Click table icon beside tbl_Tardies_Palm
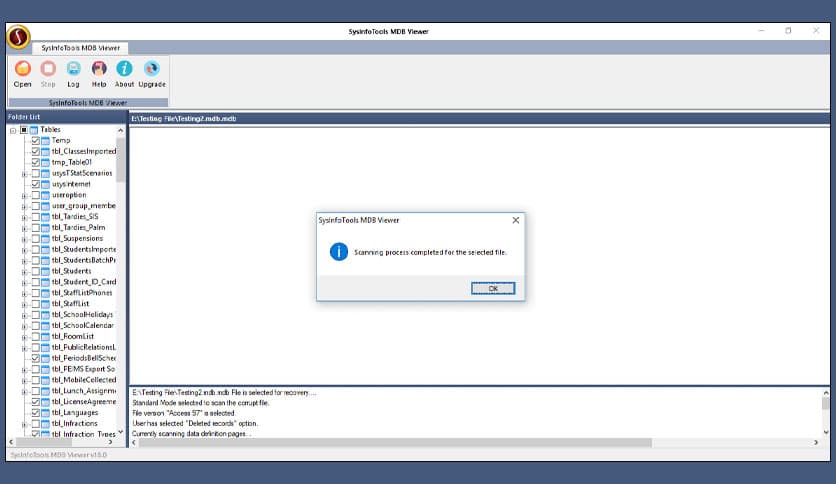The width and height of the screenshot is (836, 484). [x=45, y=228]
